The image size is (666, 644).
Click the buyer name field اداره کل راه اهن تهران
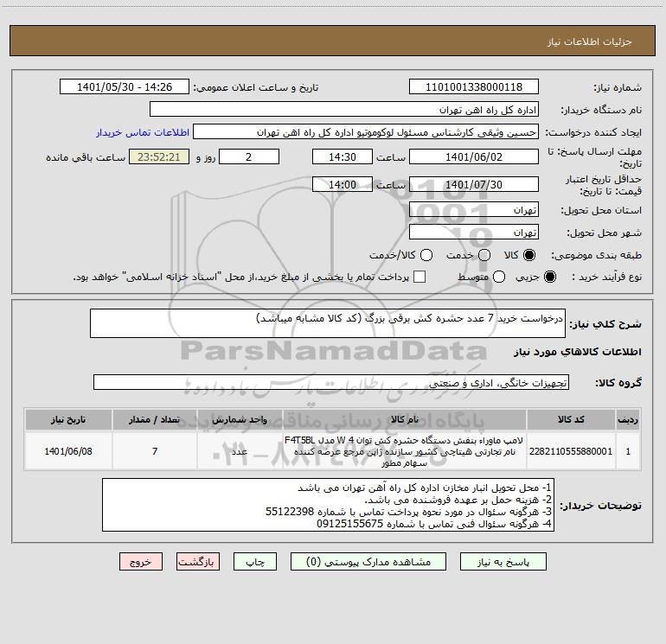344,110
